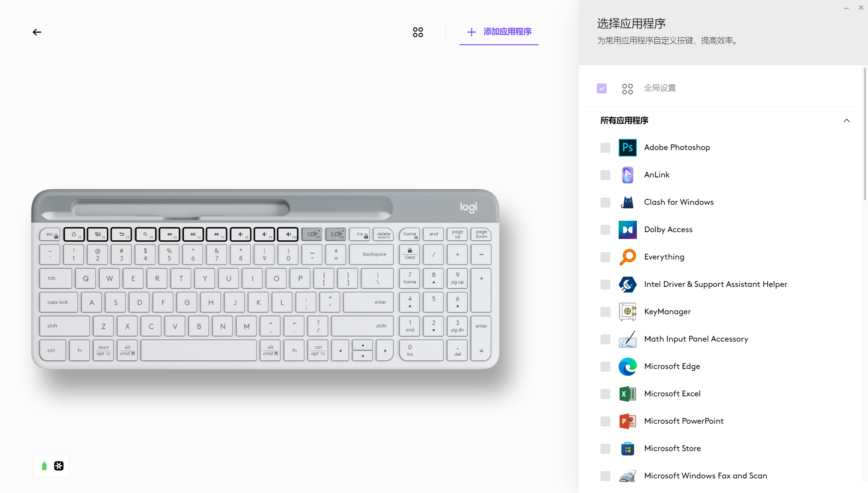
Task: Close the Logi Options window
Action: click(x=861, y=8)
